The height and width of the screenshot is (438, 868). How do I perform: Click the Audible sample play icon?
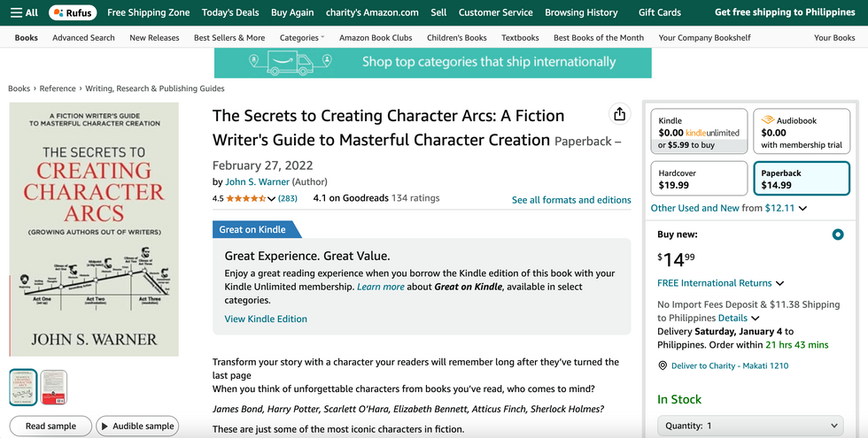coord(105,426)
